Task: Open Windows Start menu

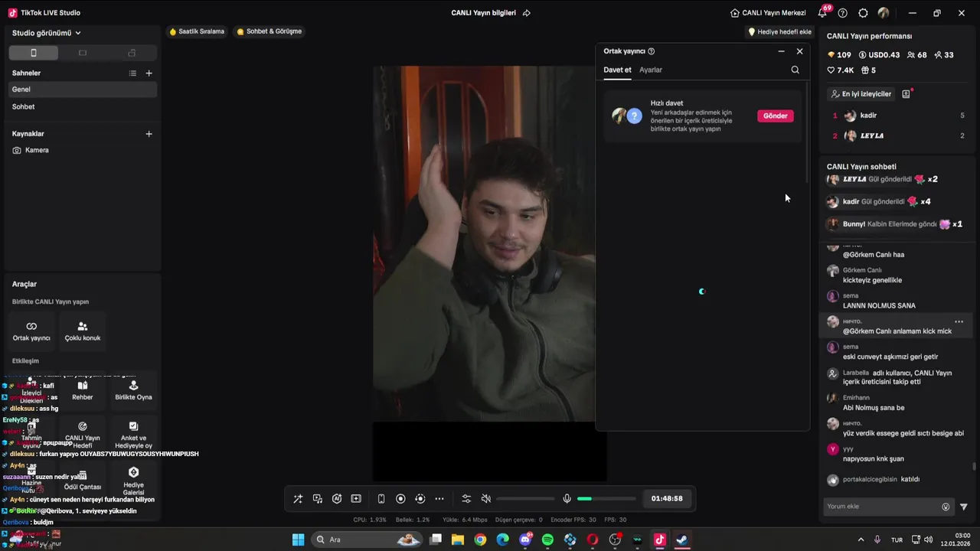Action: [x=298, y=540]
